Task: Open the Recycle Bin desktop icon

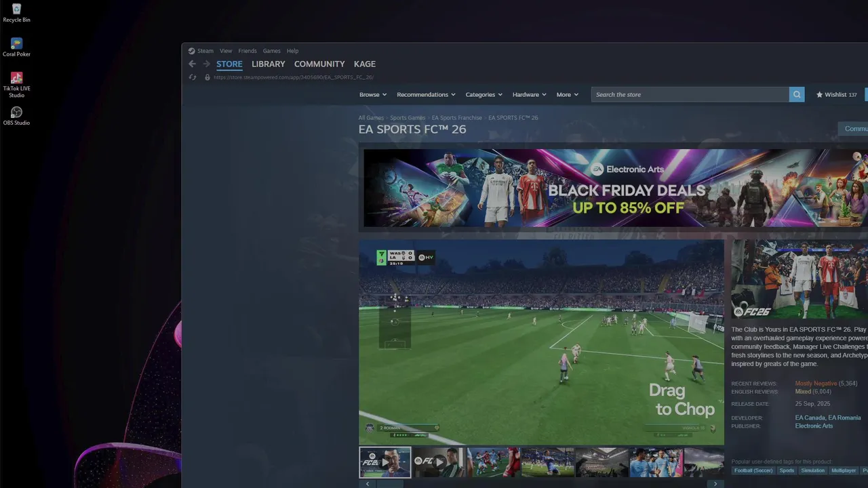Action: [16, 13]
